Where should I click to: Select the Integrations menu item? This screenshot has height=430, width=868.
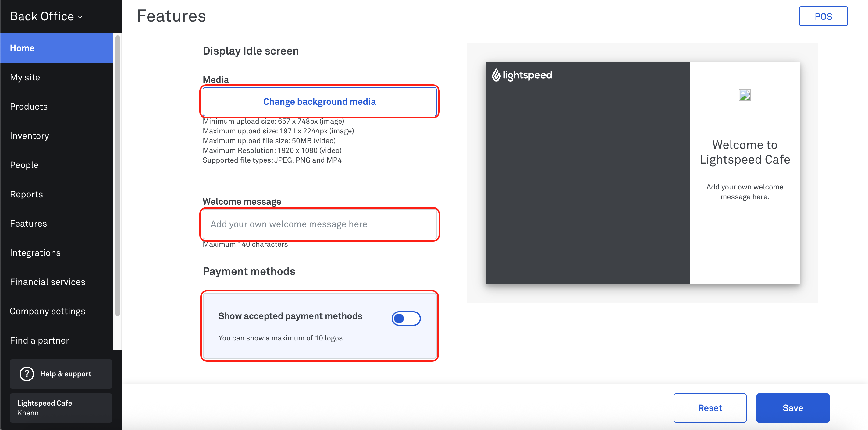coord(56,253)
